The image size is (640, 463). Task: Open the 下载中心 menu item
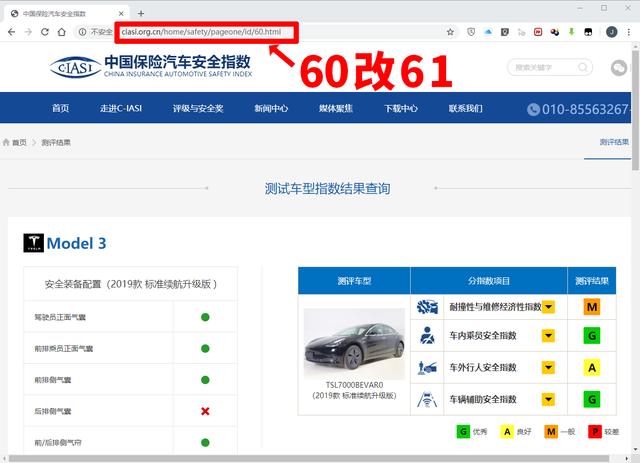[x=401, y=108]
